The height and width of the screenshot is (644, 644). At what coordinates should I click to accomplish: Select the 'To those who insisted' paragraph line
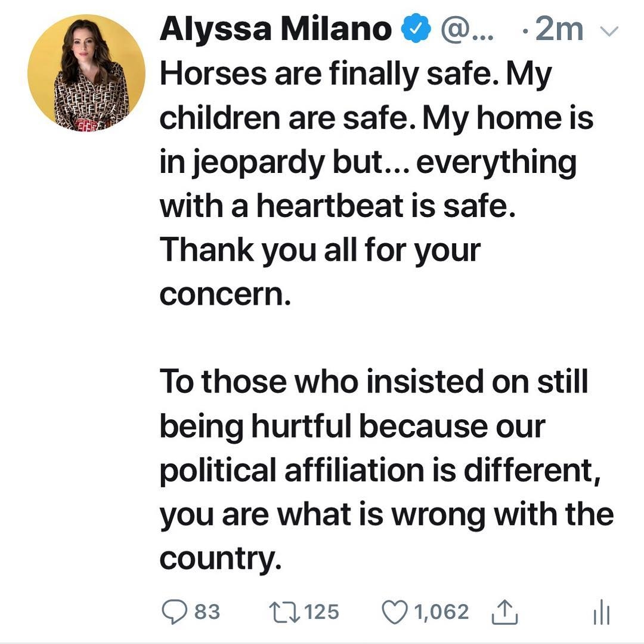click(x=374, y=382)
